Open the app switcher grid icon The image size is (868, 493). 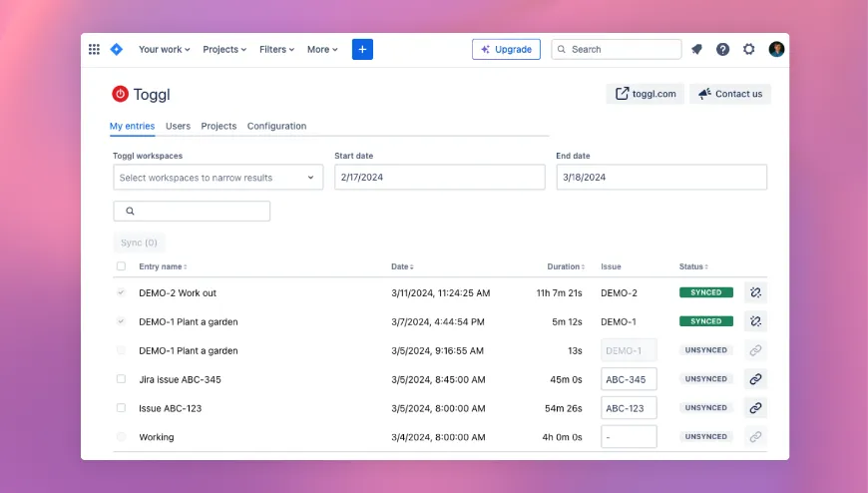point(95,49)
